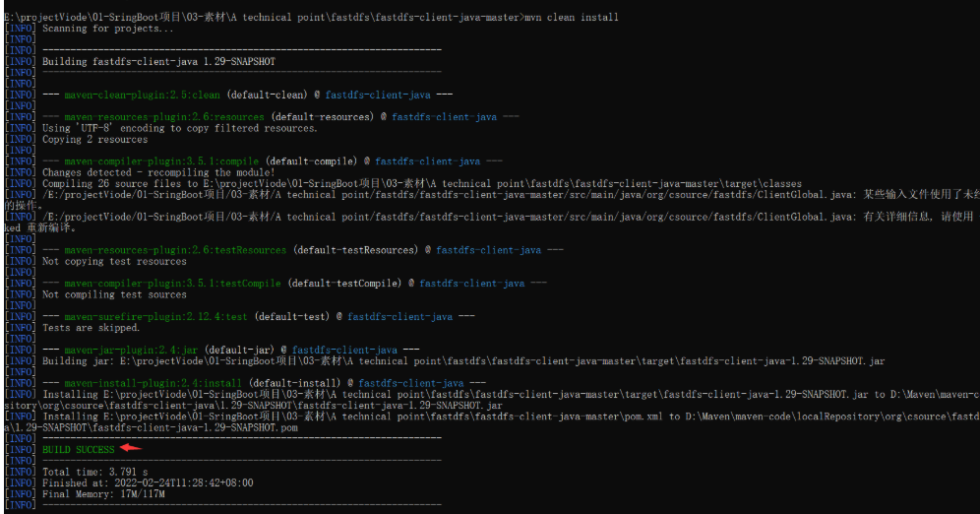Click 'maven-compiler-plugin:3.5.1:testCompile' text
Image resolution: width=980 pixels, height=514 pixels.
point(172,284)
